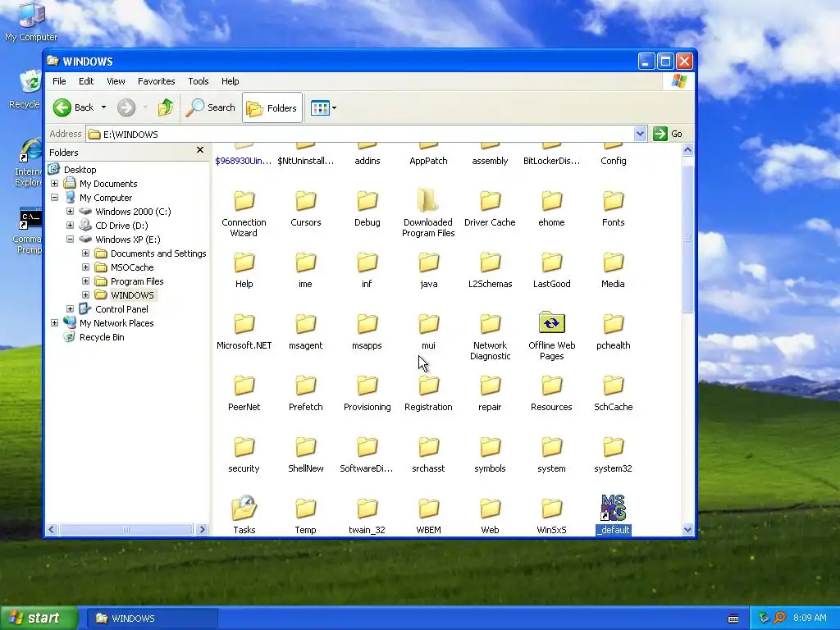Open My Computer desktop icon
Viewport: 840px width, 630px height.
[31, 22]
